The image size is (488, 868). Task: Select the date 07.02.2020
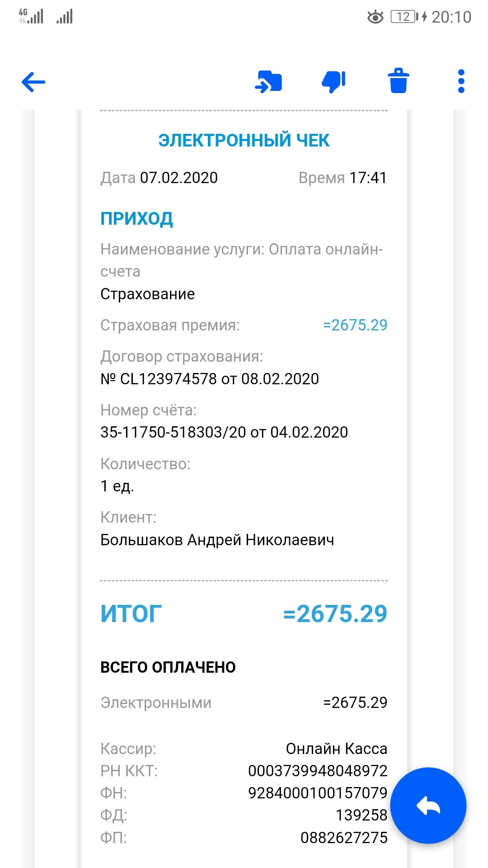[179, 178]
